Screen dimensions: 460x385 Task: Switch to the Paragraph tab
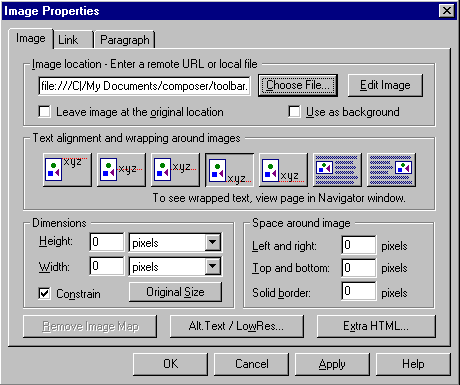point(125,40)
